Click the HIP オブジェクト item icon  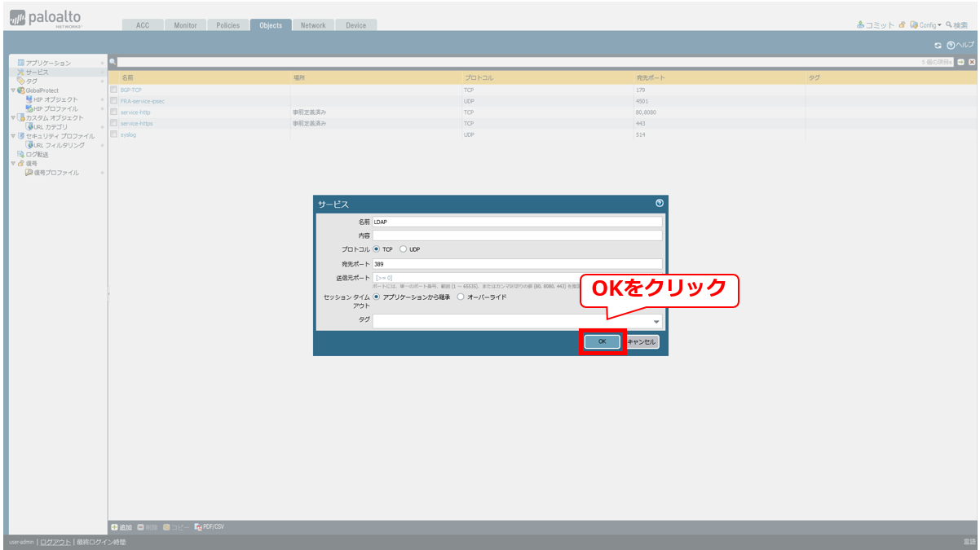point(29,99)
